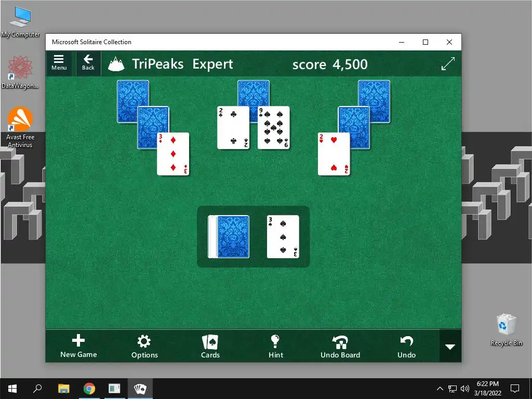Open game Options gear

(x=144, y=346)
